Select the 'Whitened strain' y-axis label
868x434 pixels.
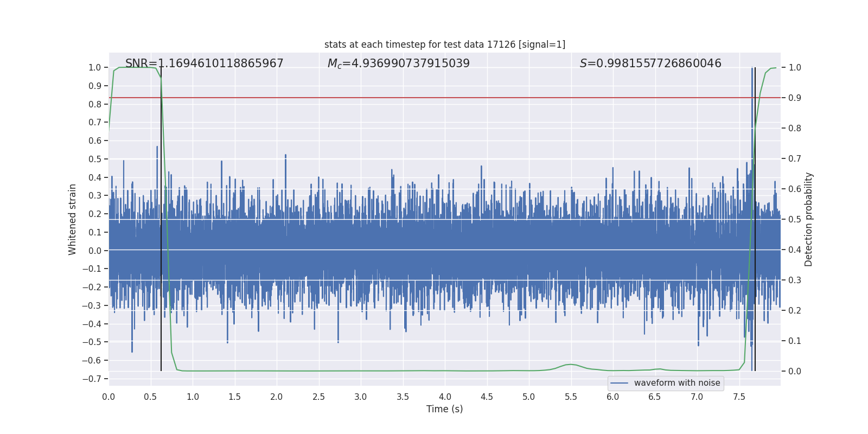tap(73, 219)
